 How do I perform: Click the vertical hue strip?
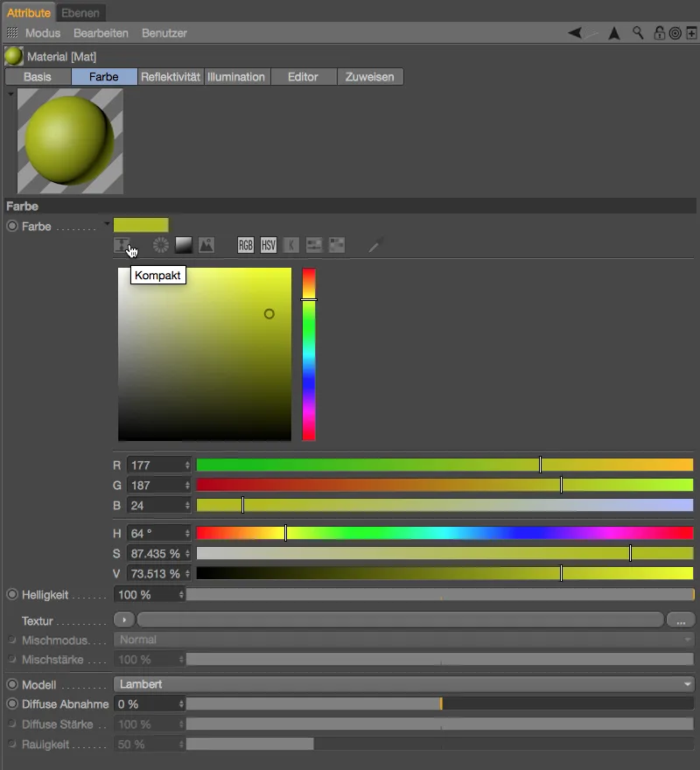click(309, 354)
